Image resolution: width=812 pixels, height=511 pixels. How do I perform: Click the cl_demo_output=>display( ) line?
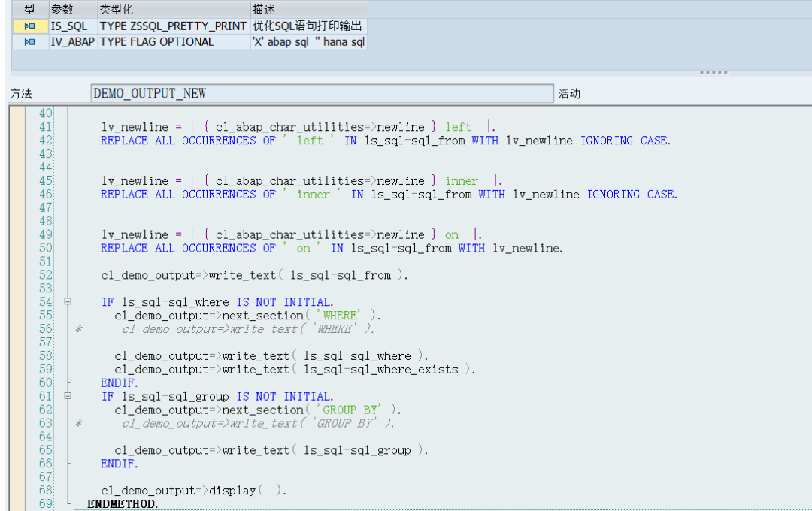(194, 490)
